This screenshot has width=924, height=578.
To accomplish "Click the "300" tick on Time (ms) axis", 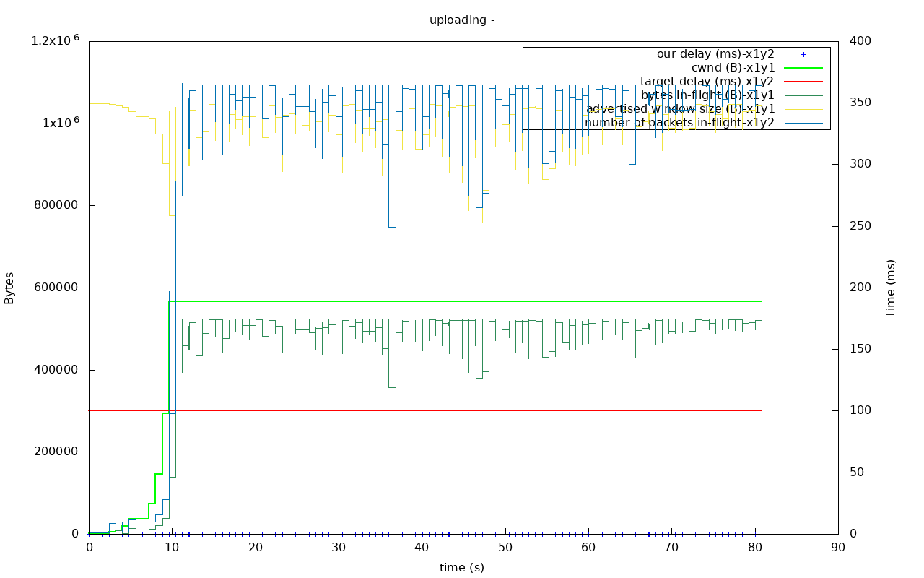I will click(862, 164).
